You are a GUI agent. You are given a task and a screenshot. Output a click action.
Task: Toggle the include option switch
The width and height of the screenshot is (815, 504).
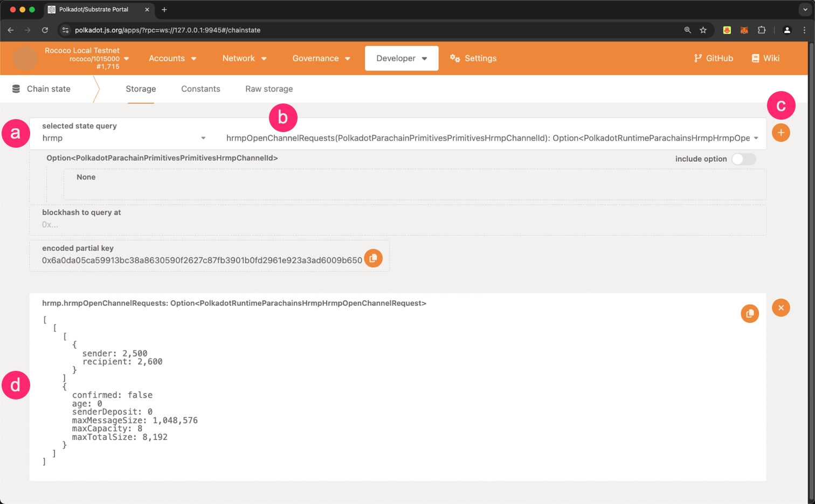point(743,159)
